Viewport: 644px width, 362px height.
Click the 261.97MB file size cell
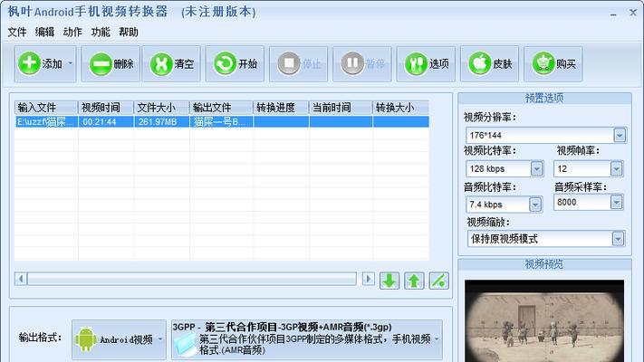(x=161, y=122)
